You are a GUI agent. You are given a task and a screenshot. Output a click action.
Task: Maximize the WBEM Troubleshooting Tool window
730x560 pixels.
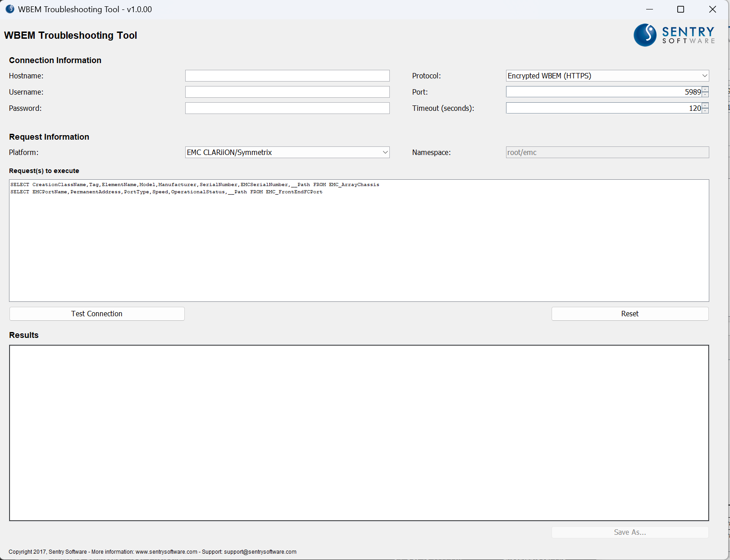pos(680,9)
